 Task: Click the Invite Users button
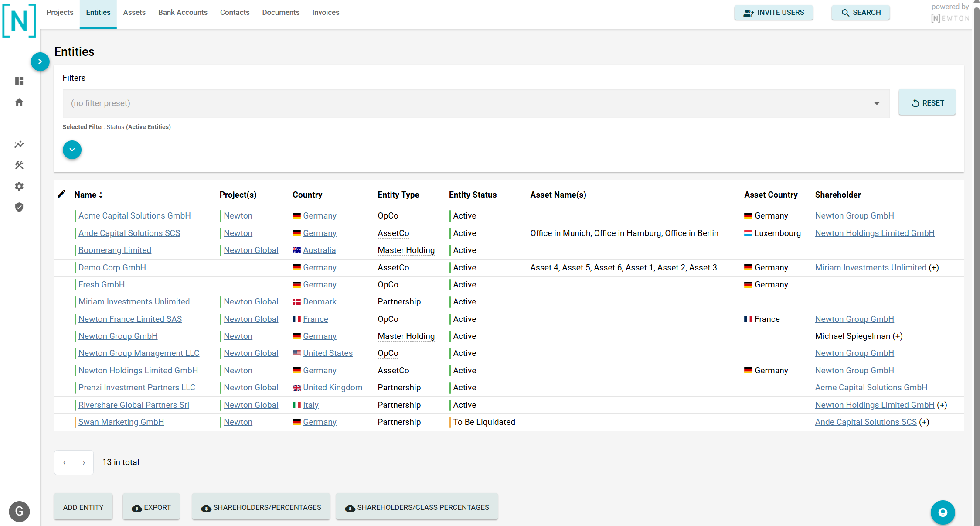tap(773, 13)
